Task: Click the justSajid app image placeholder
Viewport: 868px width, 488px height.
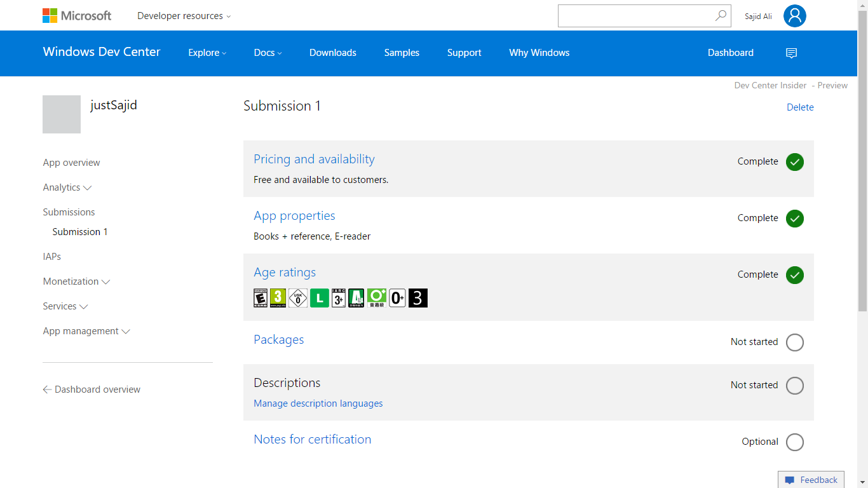Action: (62, 114)
